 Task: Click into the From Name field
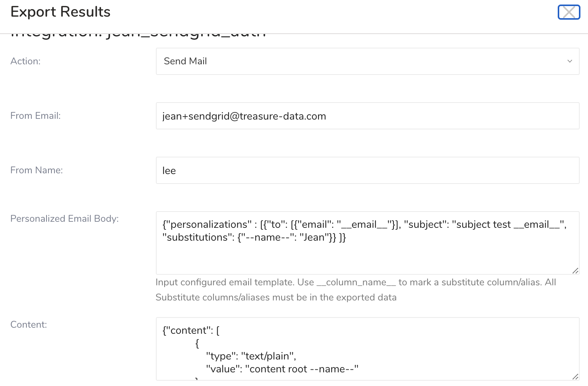point(367,170)
